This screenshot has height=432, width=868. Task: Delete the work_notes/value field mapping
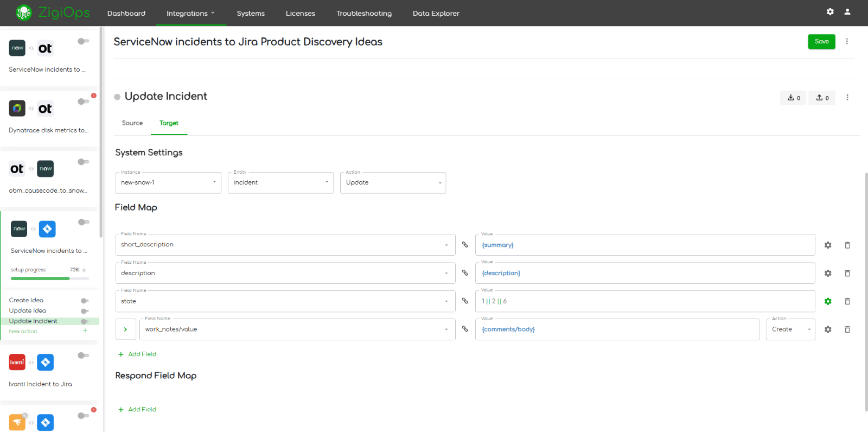click(x=847, y=329)
